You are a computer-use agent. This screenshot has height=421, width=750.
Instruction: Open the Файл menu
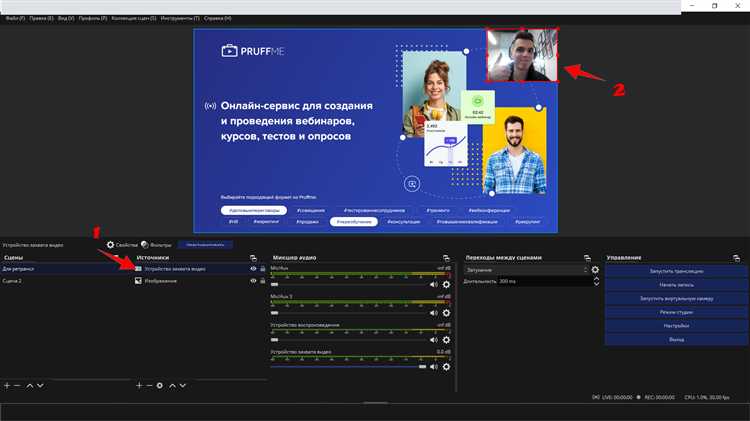pyautogui.click(x=15, y=19)
